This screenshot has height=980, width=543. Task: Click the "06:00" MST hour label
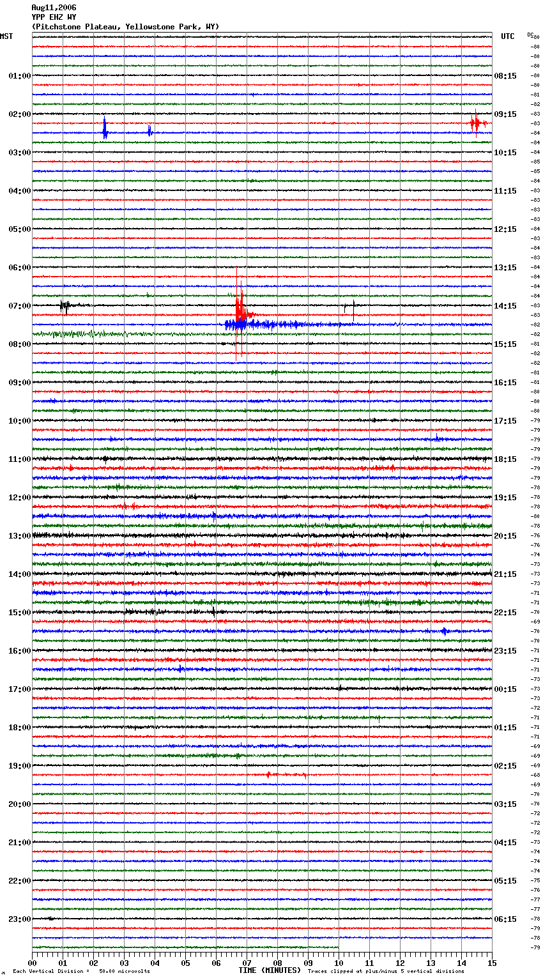(x=20, y=268)
